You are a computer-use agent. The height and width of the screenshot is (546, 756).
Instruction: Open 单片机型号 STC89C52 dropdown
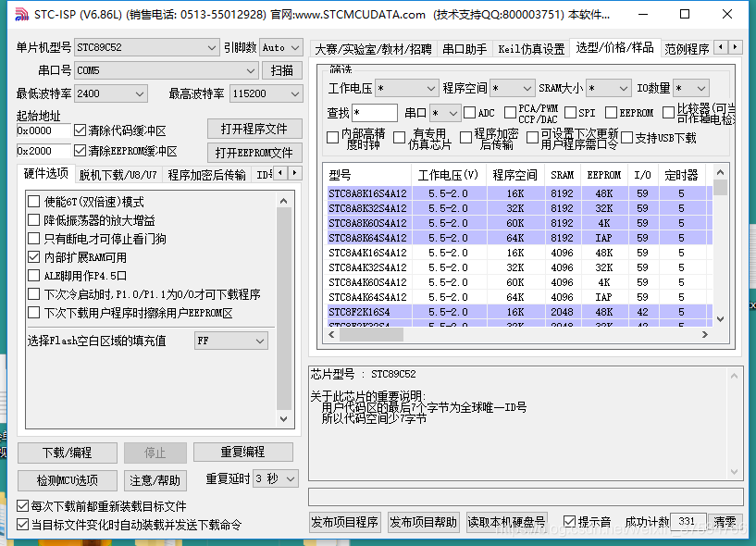146,47
